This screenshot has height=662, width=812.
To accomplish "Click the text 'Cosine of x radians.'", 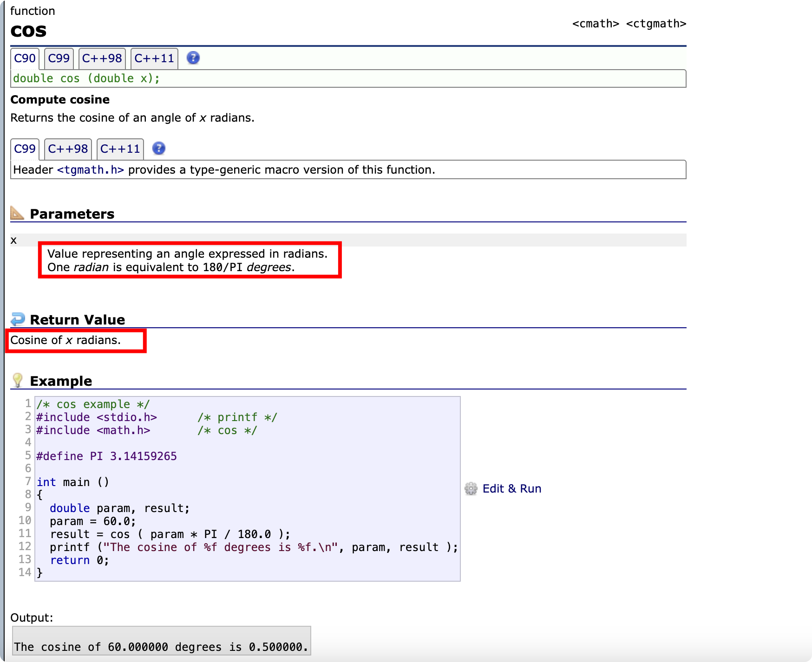I will tap(65, 340).
